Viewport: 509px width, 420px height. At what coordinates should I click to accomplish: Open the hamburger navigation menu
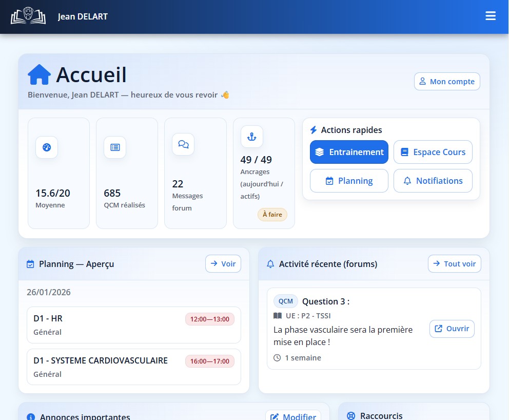point(491,16)
